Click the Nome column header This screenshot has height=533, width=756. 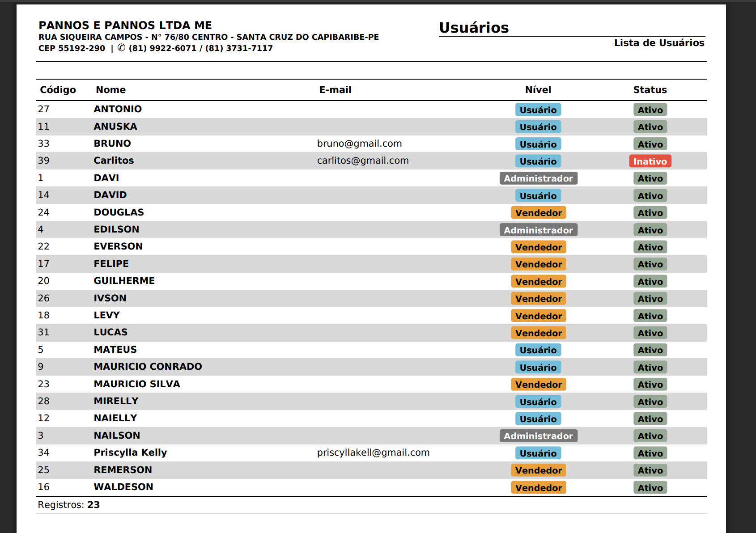coord(110,90)
